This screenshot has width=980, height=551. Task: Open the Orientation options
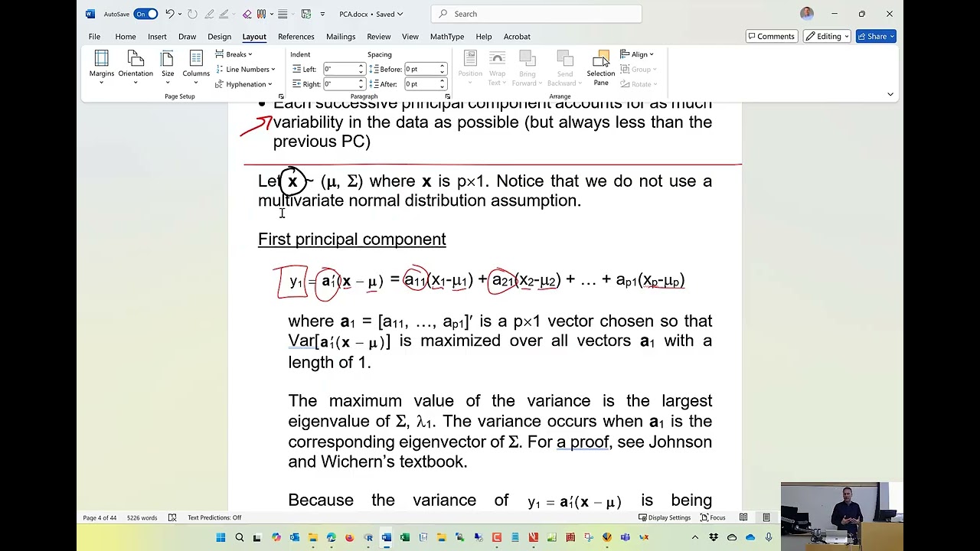click(136, 67)
